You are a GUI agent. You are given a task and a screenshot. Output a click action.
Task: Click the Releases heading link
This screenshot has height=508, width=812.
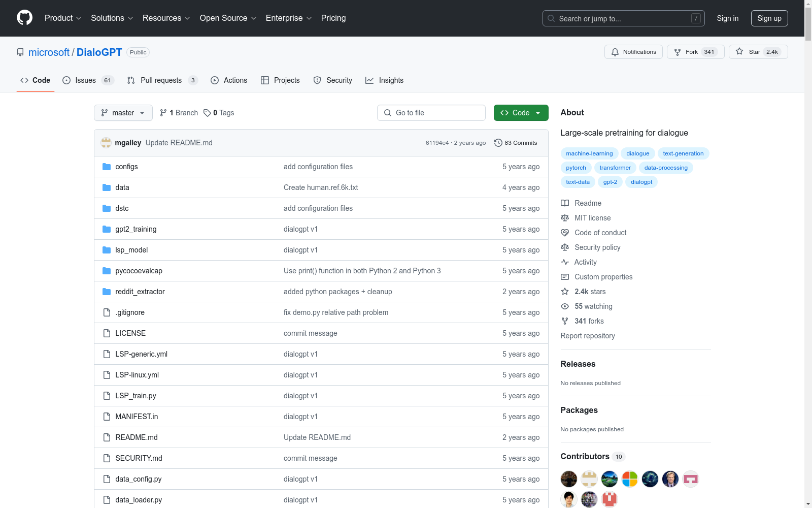tap(578, 364)
